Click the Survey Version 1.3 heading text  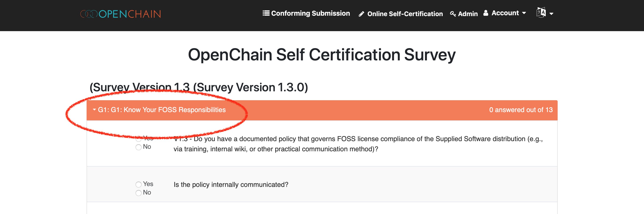pyautogui.click(x=199, y=87)
